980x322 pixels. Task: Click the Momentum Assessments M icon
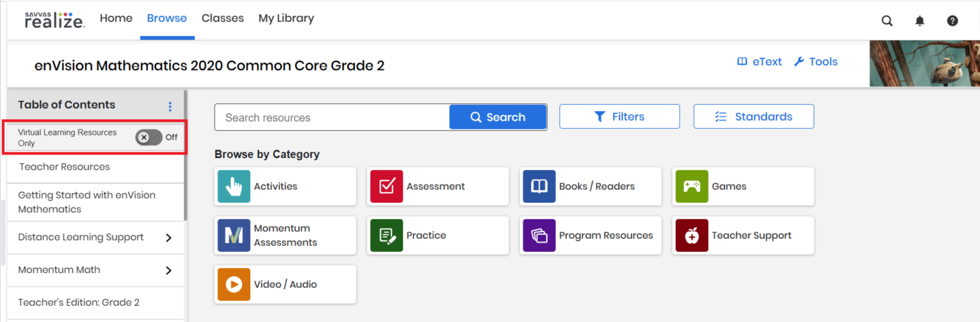pos(234,236)
